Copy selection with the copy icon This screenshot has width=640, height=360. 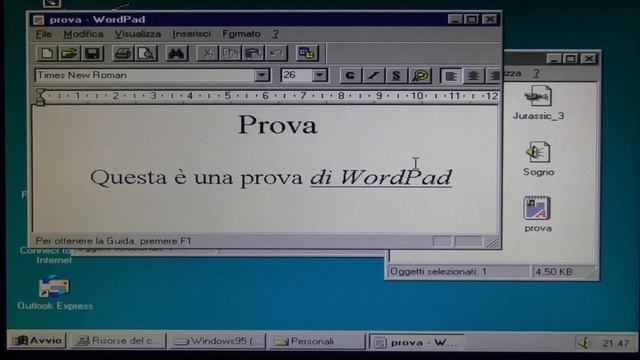pos(230,53)
